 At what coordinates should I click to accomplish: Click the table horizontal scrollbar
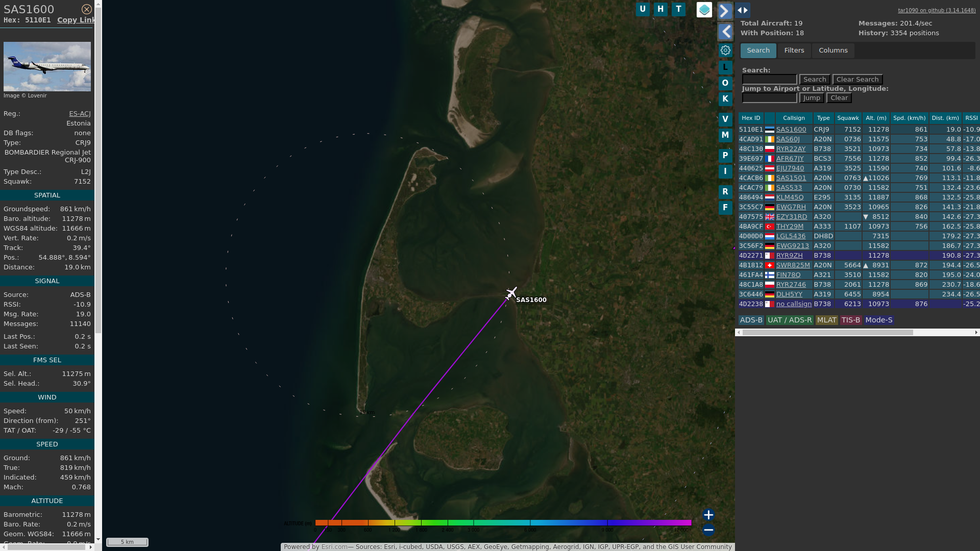point(827,333)
